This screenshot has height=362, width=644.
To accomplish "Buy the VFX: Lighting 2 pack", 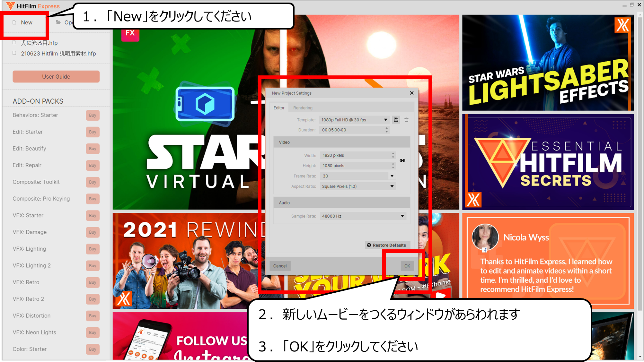I will [93, 265].
